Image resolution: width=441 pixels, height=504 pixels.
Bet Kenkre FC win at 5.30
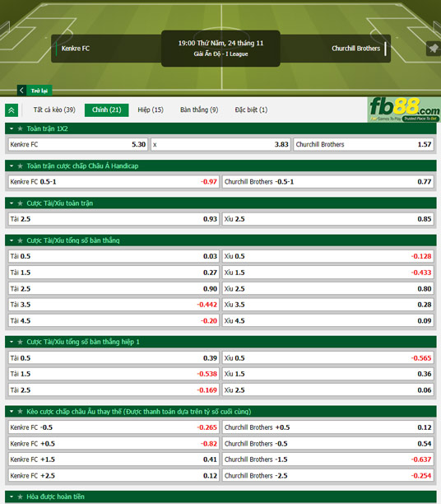click(x=77, y=144)
